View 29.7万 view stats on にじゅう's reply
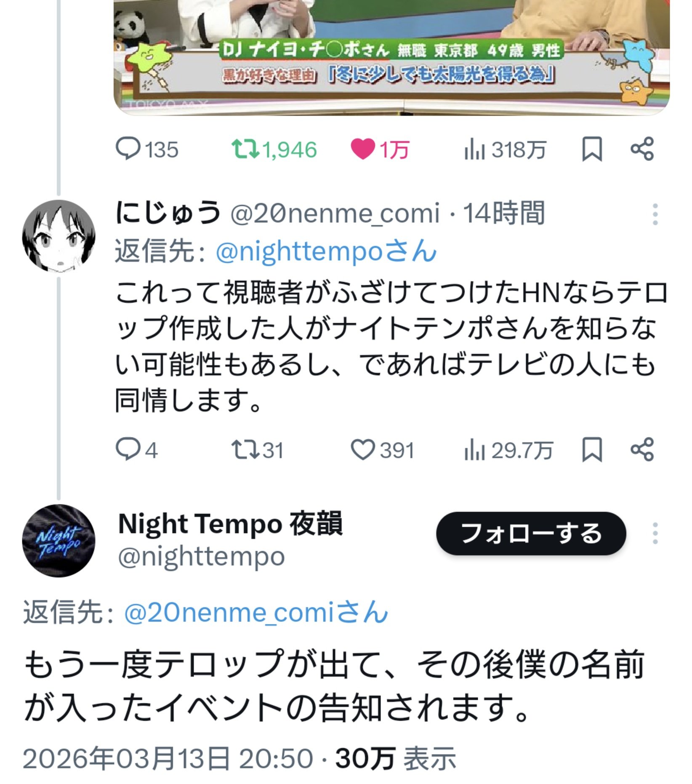Viewport: 692px width, 784px height. (508, 450)
